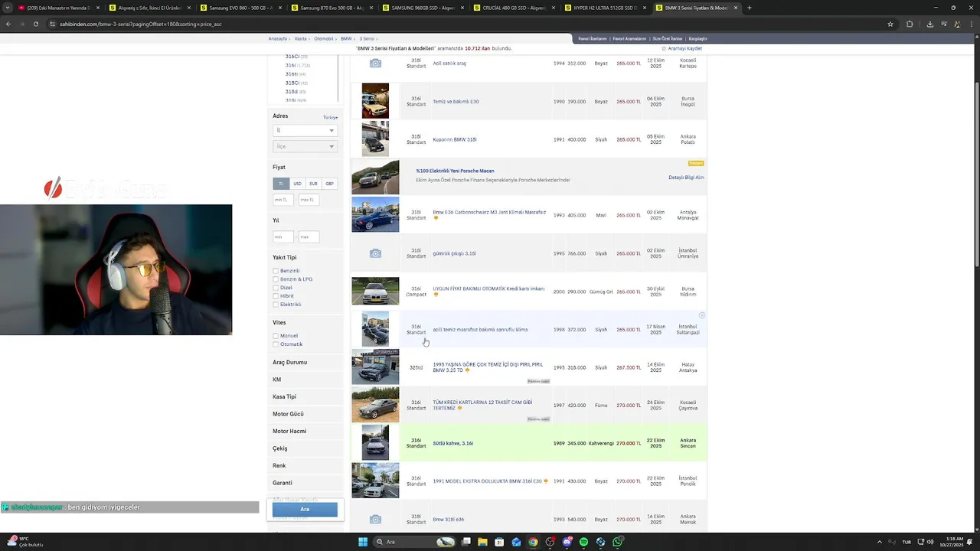Open Favori İlanlarım menu item
The width and height of the screenshot is (980, 551).
pyautogui.click(x=593, y=38)
